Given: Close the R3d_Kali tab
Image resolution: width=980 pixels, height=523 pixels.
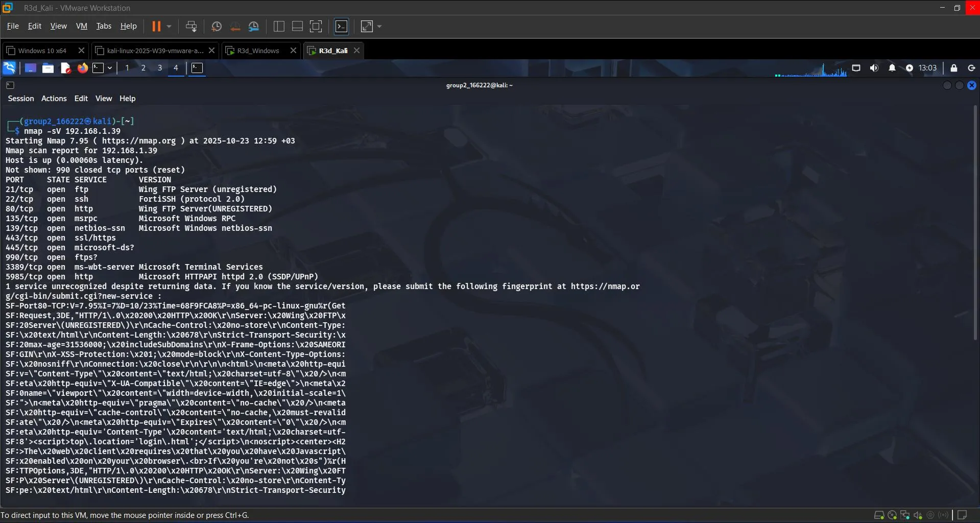Looking at the screenshot, I should coord(357,51).
